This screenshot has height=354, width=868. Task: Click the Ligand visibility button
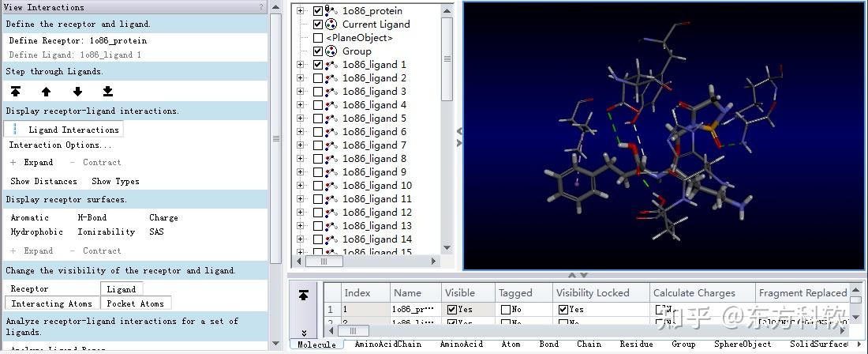coord(122,288)
